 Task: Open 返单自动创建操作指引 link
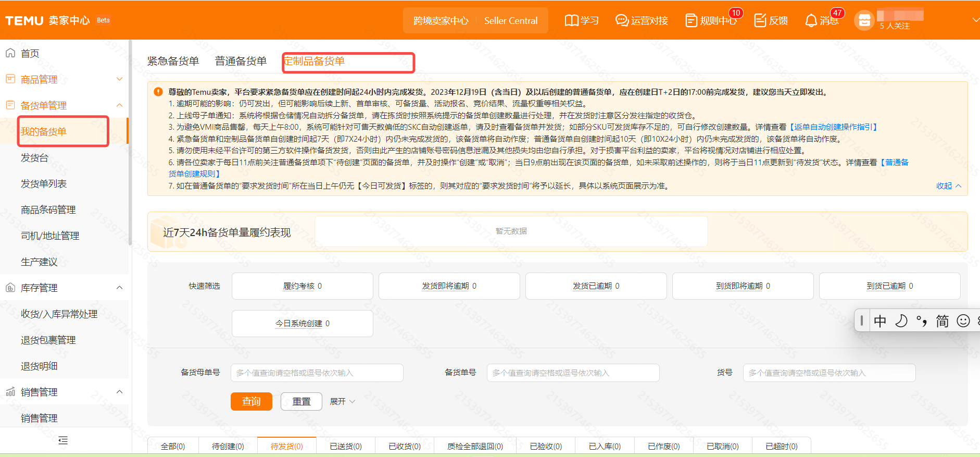(x=834, y=127)
